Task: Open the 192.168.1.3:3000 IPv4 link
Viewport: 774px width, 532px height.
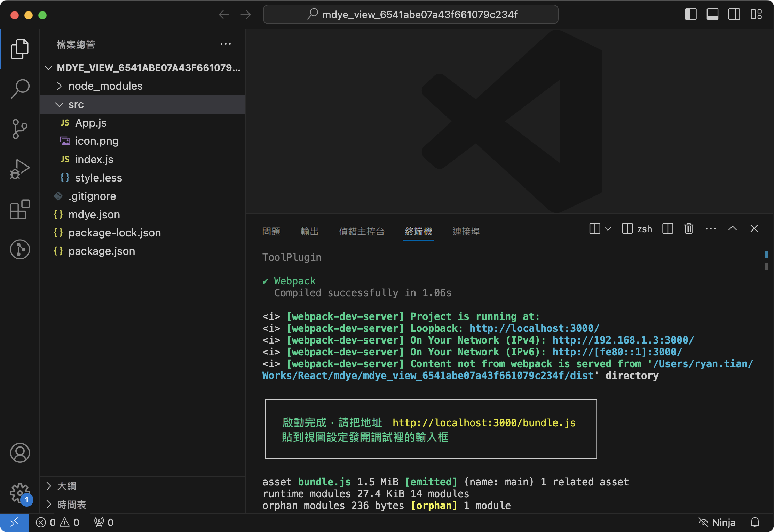Action: [x=623, y=340]
